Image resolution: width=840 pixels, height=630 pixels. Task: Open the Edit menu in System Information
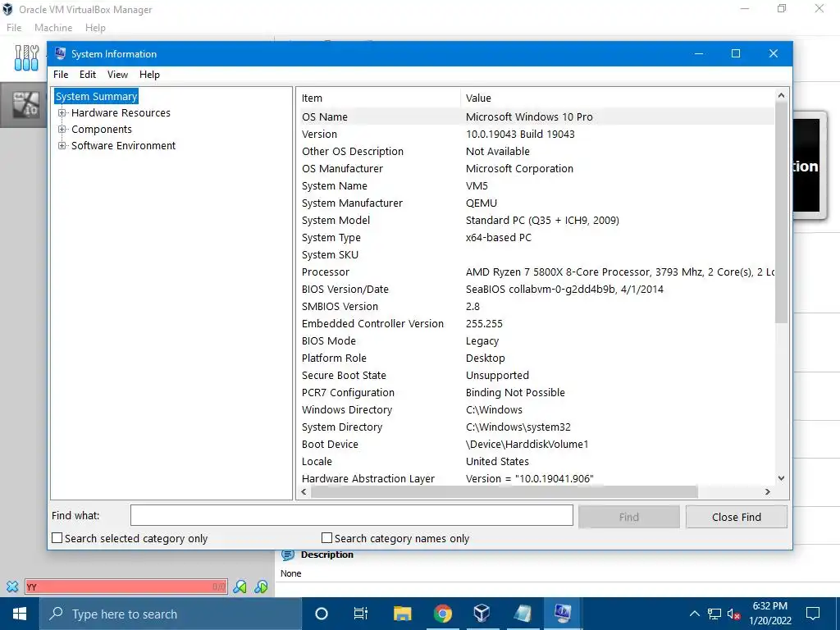point(87,75)
